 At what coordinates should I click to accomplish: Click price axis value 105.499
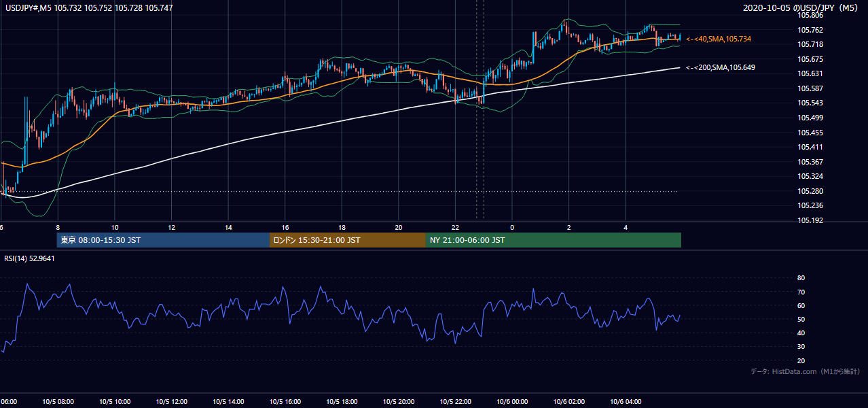pos(810,118)
